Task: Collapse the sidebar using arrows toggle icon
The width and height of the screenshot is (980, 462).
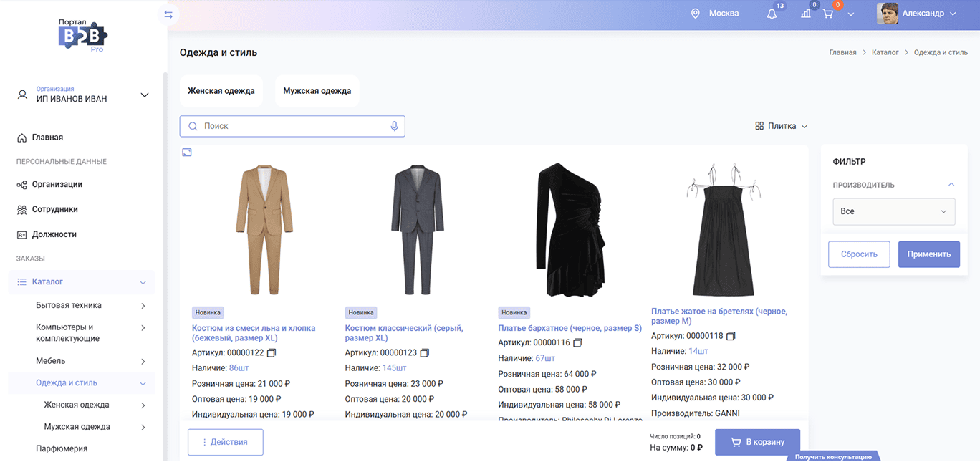Action: click(168, 14)
